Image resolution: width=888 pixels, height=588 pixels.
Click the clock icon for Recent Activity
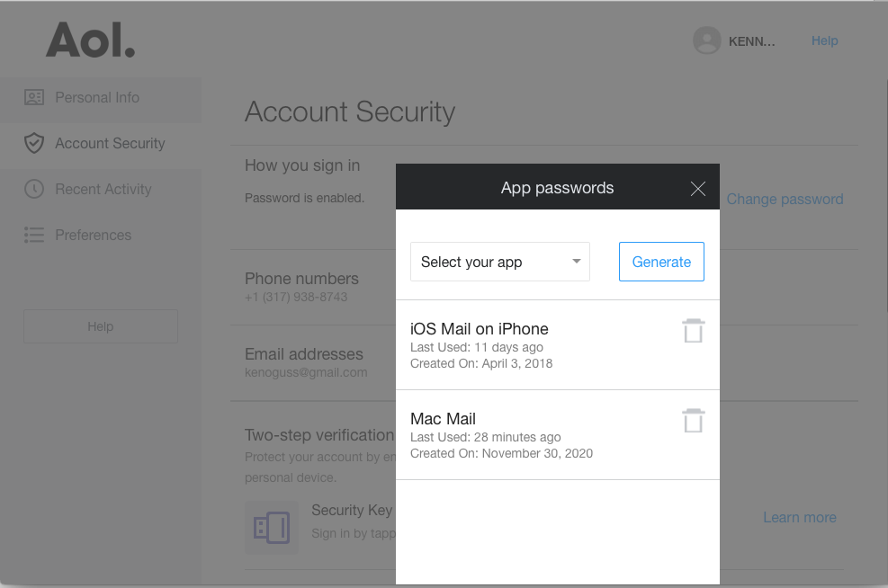pos(34,189)
